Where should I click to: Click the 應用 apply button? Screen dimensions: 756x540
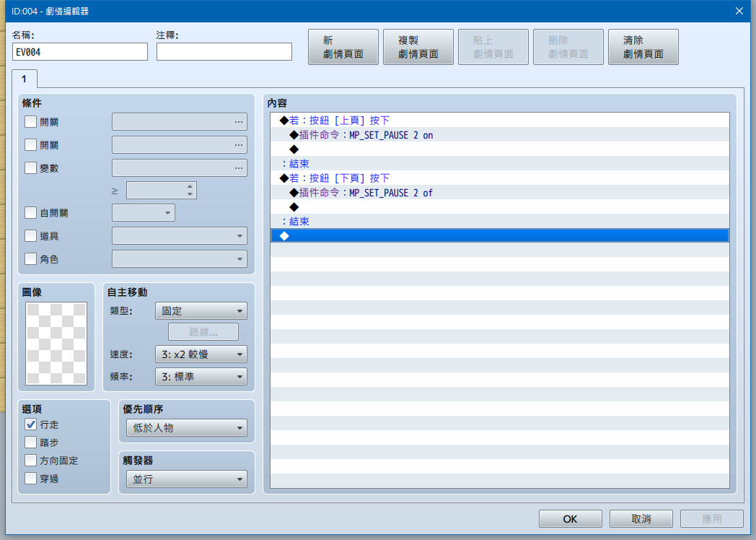coord(712,519)
